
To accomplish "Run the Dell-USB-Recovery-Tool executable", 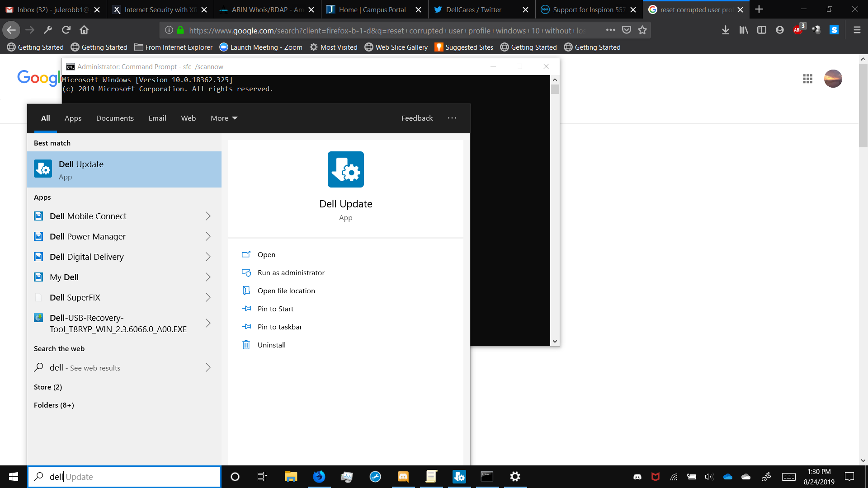I will pos(118,323).
